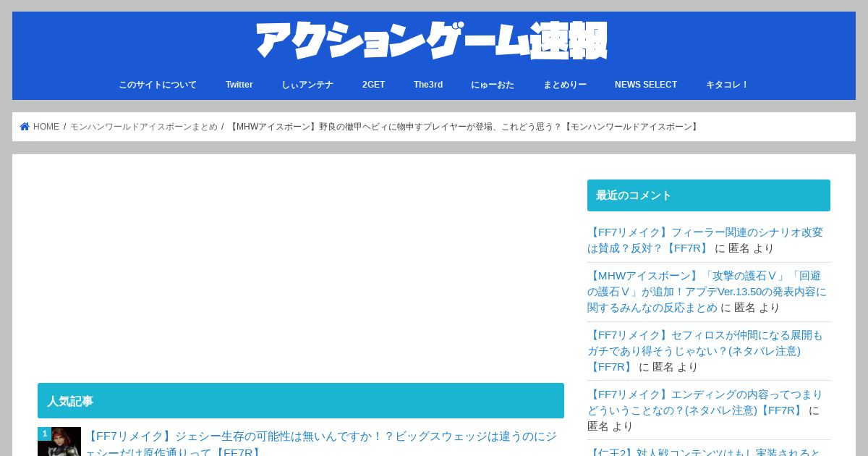868x456 pixels.
Task: Open The3rd navigation link
Action: coord(428,85)
